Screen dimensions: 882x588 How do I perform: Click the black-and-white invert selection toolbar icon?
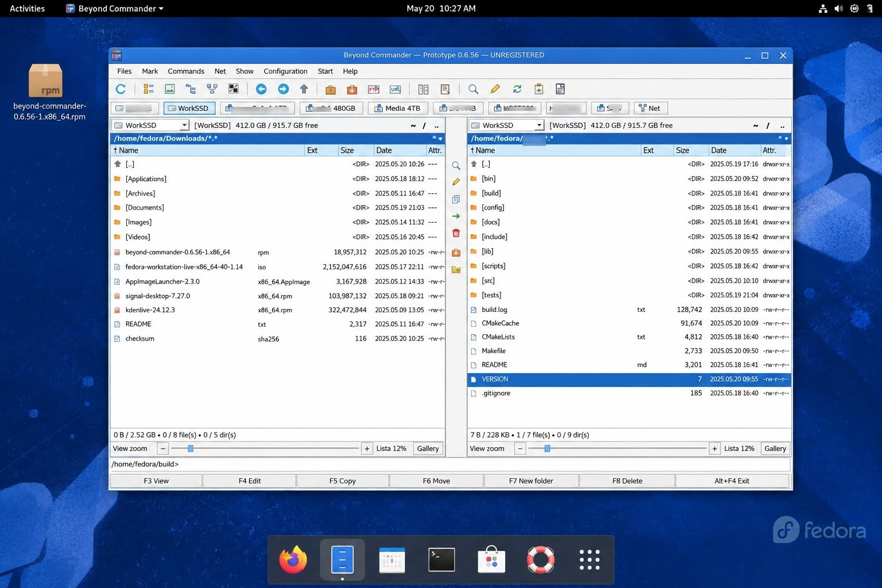coord(233,89)
